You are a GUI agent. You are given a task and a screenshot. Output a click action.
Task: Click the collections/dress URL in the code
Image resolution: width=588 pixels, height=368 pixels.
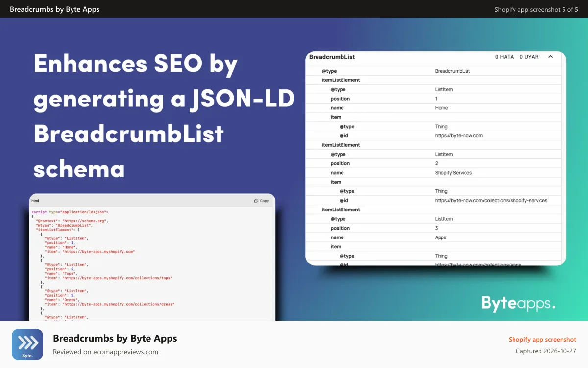point(119,304)
